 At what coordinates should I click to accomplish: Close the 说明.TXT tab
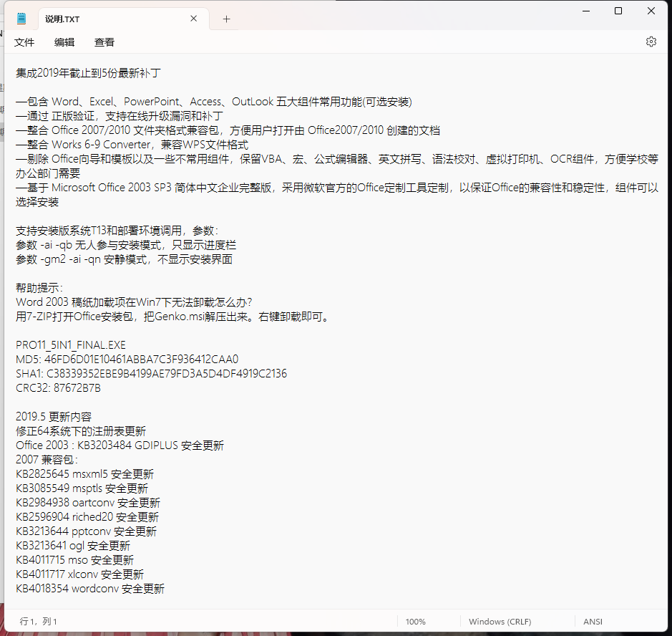193,19
